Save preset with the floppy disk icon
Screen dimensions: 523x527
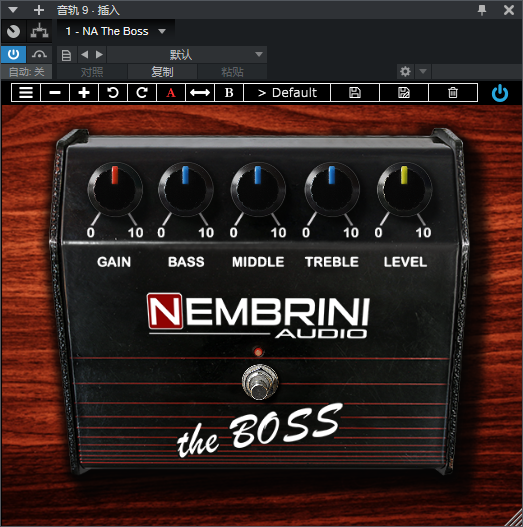[355, 92]
